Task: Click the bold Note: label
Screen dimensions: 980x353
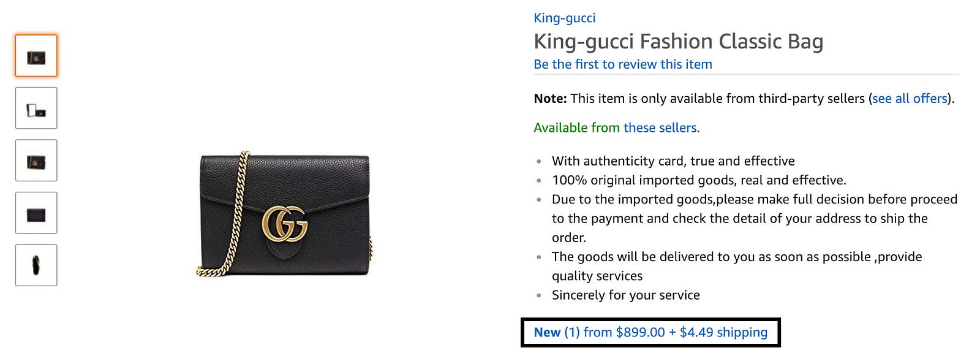Action: (x=550, y=99)
